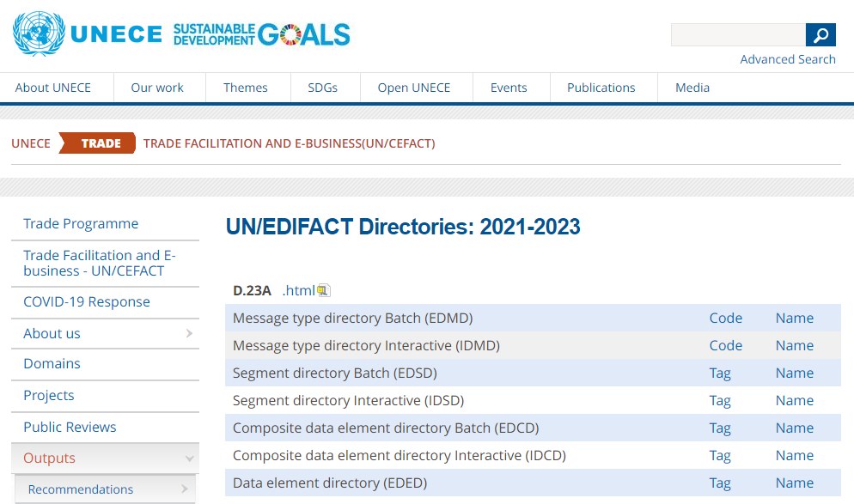Click the UN/EDIFACT Directories: 2021-2023 heading
The image size is (854, 504).
pos(403,227)
